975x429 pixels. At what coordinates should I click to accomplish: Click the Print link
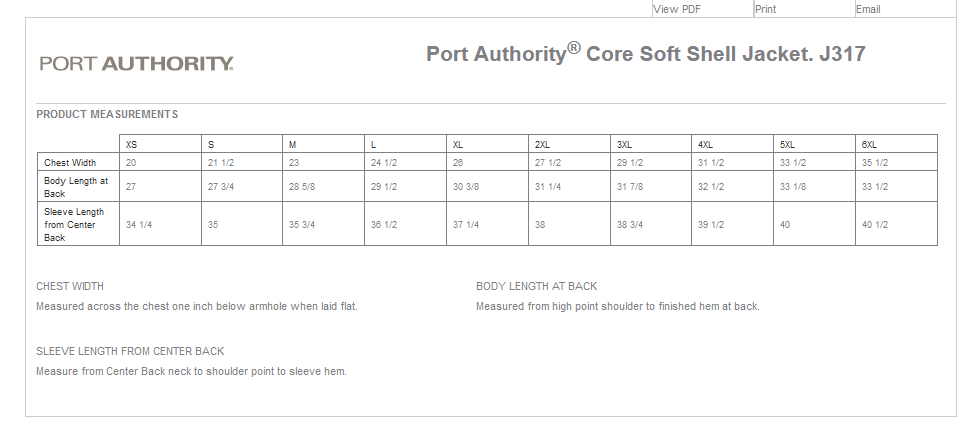click(765, 9)
